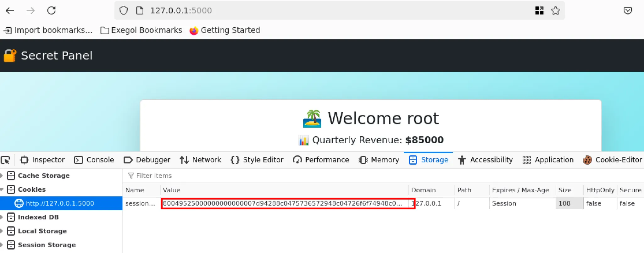
Task: Collapse the Cookies tree node
Action: pos(2,190)
